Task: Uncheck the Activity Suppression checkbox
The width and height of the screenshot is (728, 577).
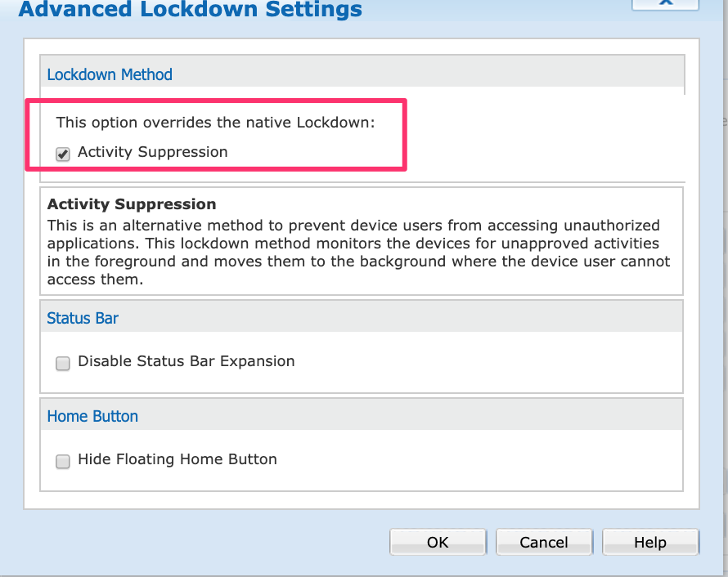Action: pyautogui.click(x=63, y=154)
